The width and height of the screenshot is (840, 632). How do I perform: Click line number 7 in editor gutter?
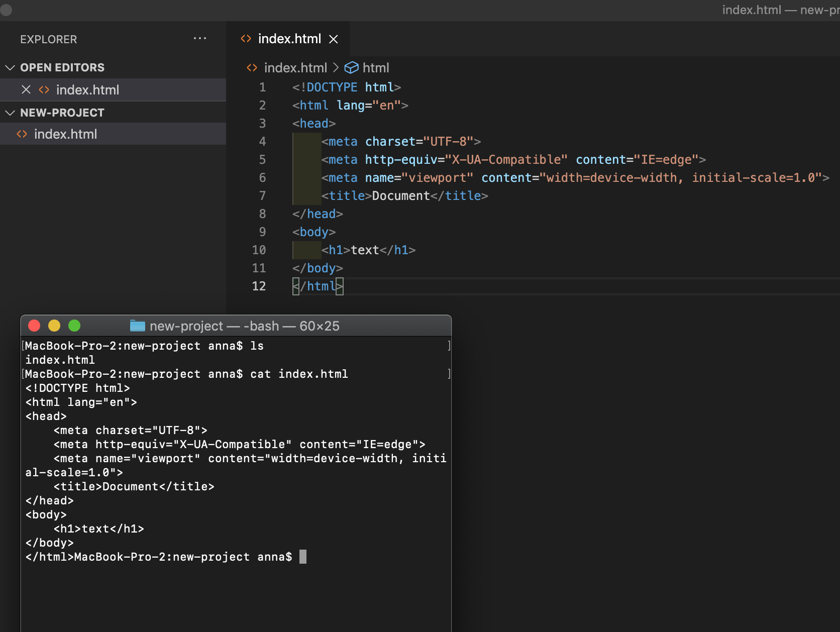262,196
